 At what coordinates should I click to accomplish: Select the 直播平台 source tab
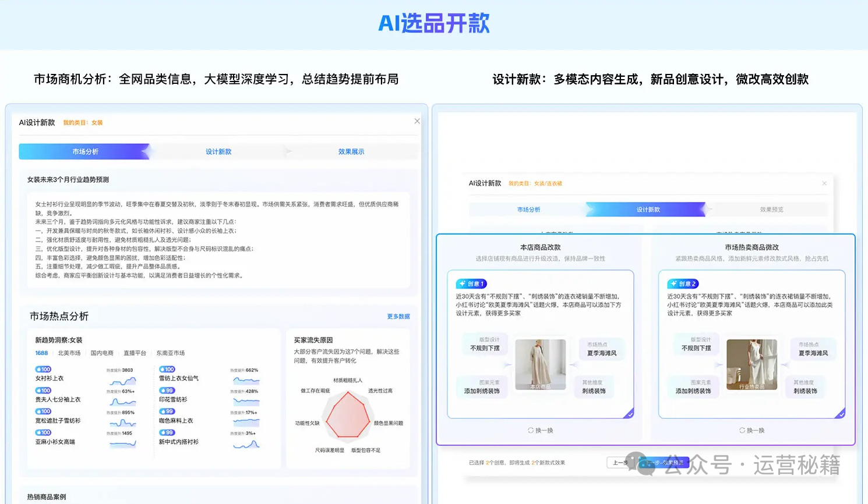click(135, 353)
